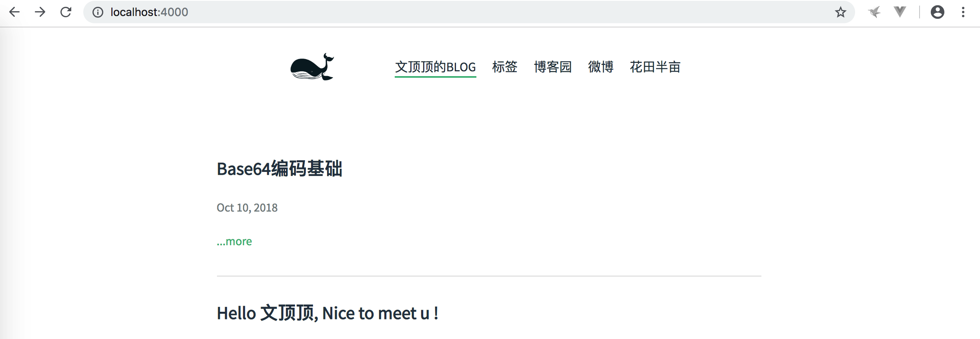Bookmark this page with the star icon
The height and width of the screenshot is (339, 980).
click(x=840, y=12)
